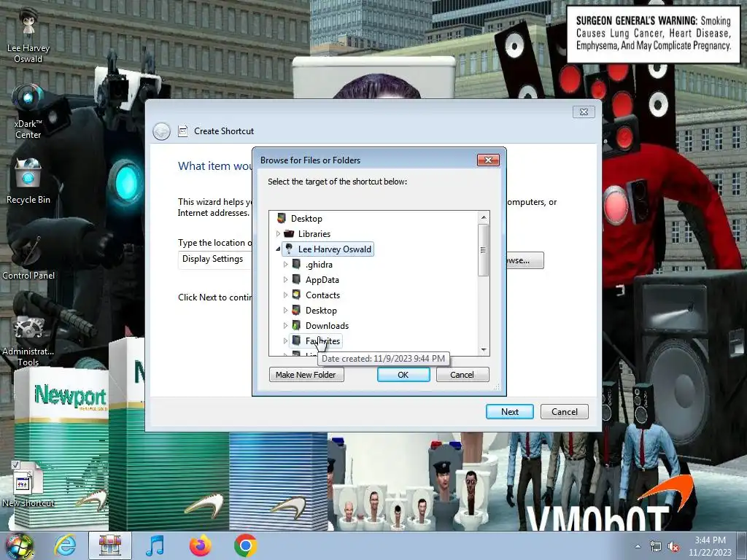Viewport: 747px width, 560px height.
Task: Click Make New Folder button
Action: 306,375
